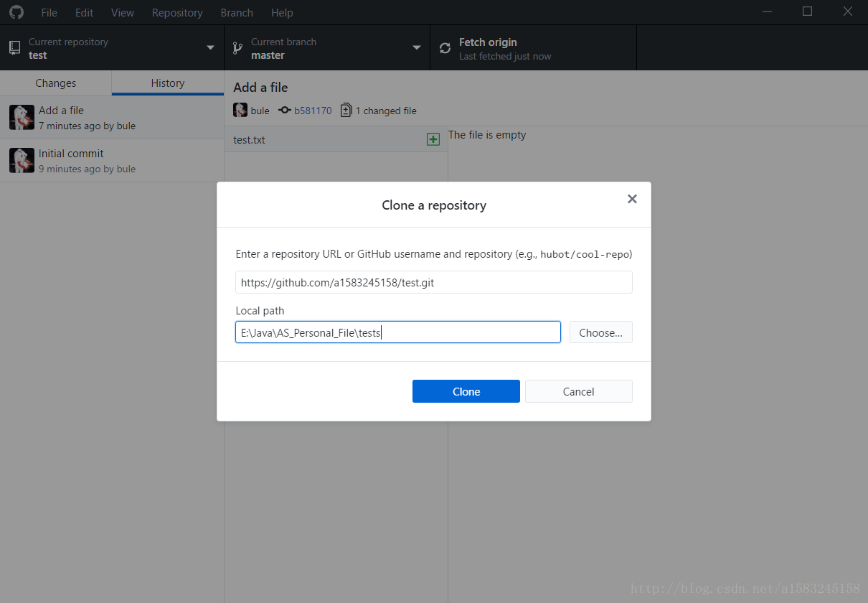Click the branch icon beside master
Image resolution: width=868 pixels, height=603 pixels.
coord(238,48)
